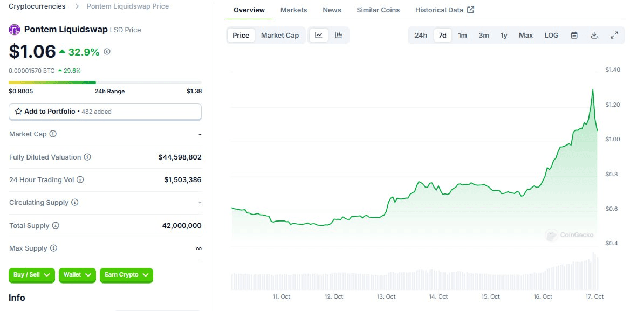Set chart range to 3m

pos(483,35)
